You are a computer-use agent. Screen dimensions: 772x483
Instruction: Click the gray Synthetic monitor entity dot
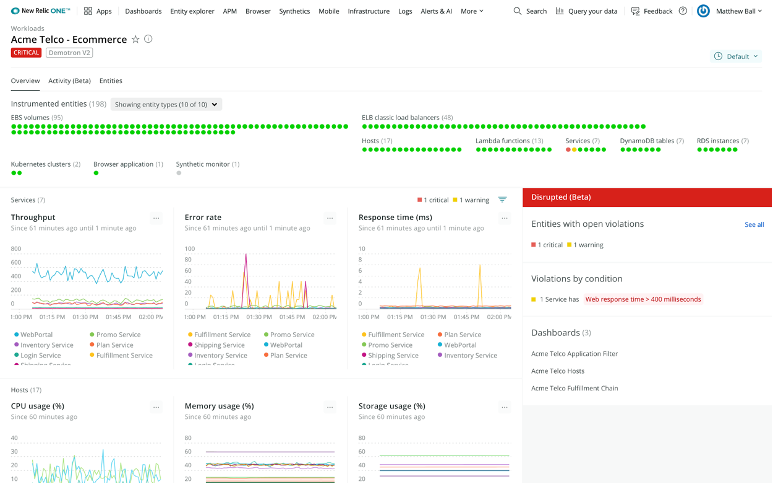point(179,173)
